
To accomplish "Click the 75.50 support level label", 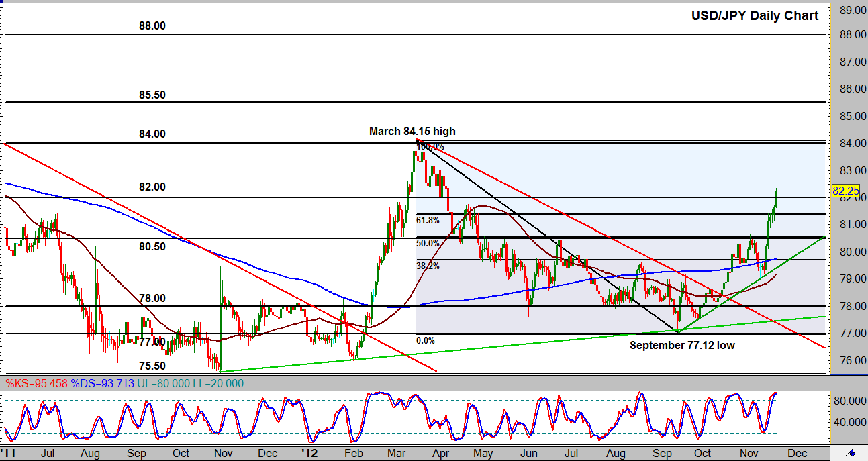I will click(x=152, y=366).
